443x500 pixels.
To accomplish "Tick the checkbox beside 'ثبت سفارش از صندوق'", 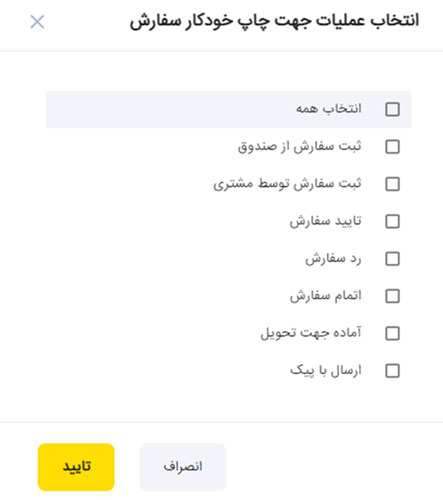I will point(392,147).
